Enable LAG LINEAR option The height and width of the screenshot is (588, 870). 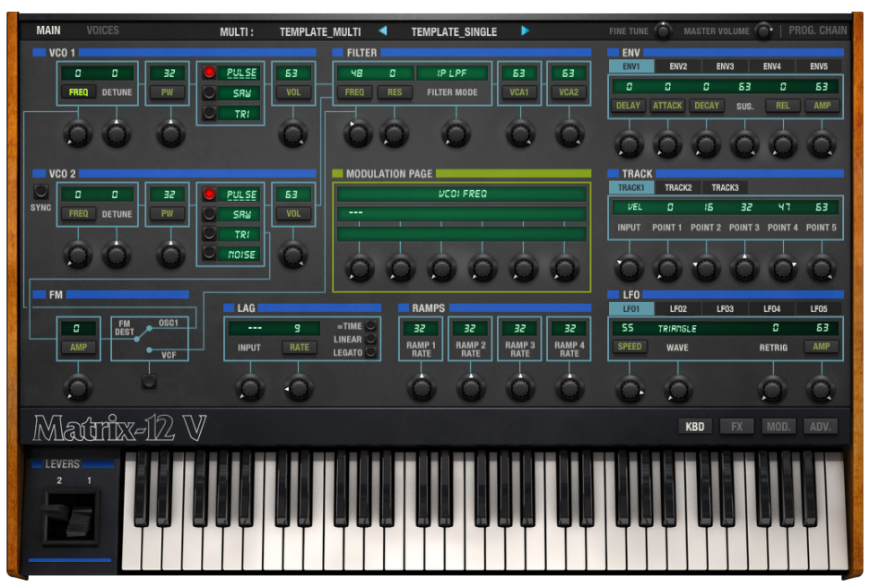(x=370, y=339)
